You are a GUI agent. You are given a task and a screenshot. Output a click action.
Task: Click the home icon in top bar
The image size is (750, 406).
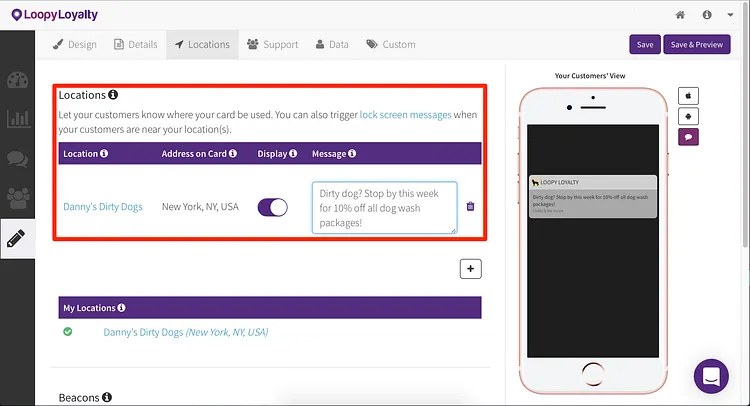(680, 15)
